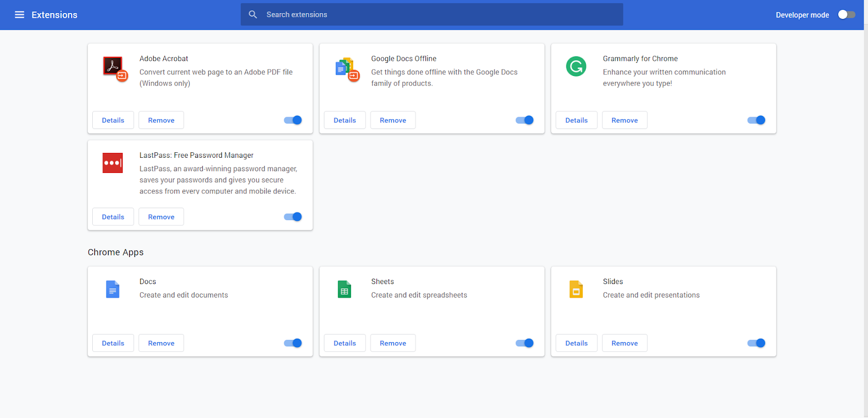The height and width of the screenshot is (418, 868).
Task: Click the Sheets app name text
Action: coord(382,281)
